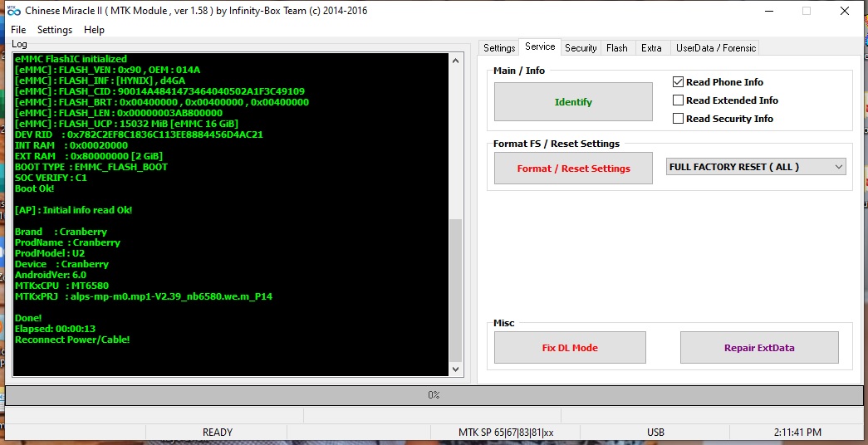The height and width of the screenshot is (445, 868).
Task: Click the READY status bar entry
Action: pos(217,433)
